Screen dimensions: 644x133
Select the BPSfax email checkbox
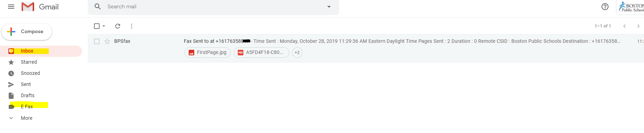coord(97,41)
